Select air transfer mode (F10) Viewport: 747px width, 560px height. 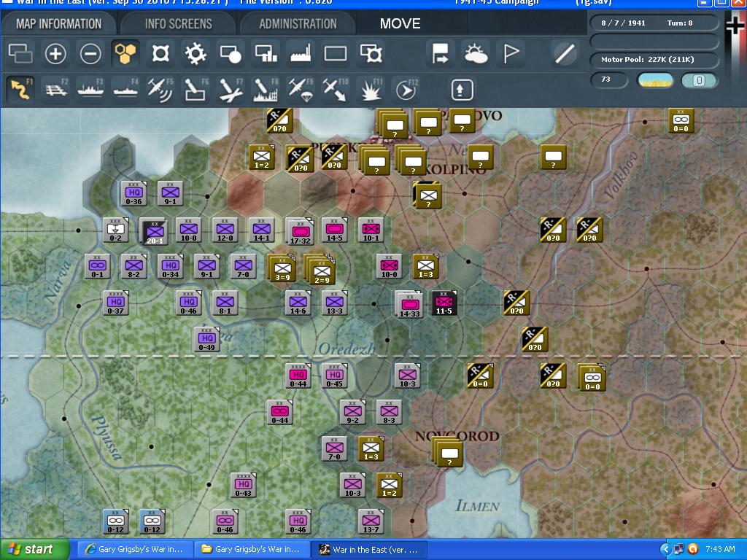tap(336, 89)
